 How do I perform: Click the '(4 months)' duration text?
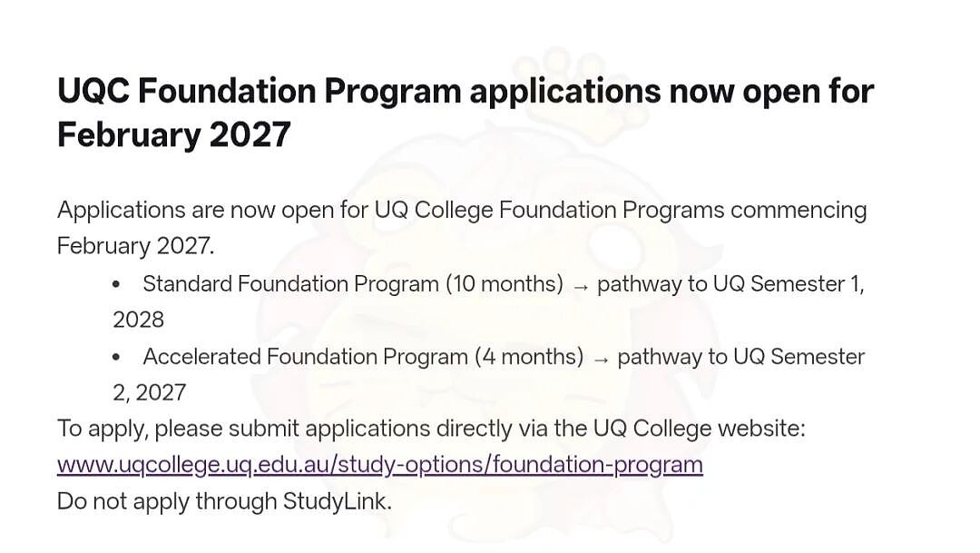pos(529,357)
